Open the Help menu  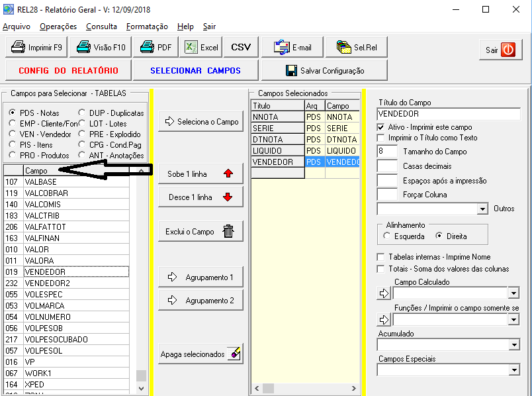pos(185,26)
